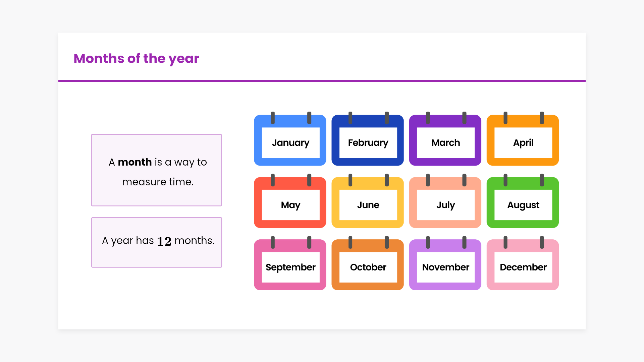
Task: Select the green August calendar
Action: pyautogui.click(x=523, y=202)
